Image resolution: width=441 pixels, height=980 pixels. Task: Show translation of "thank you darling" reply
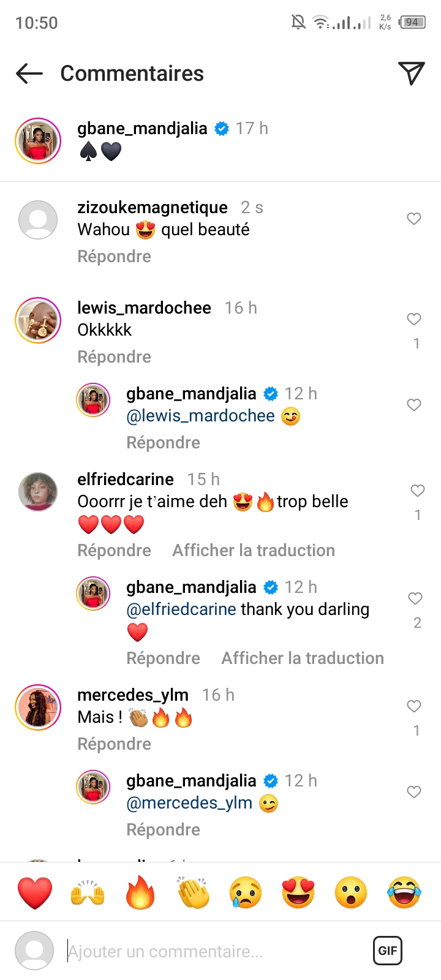pyautogui.click(x=303, y=658)
